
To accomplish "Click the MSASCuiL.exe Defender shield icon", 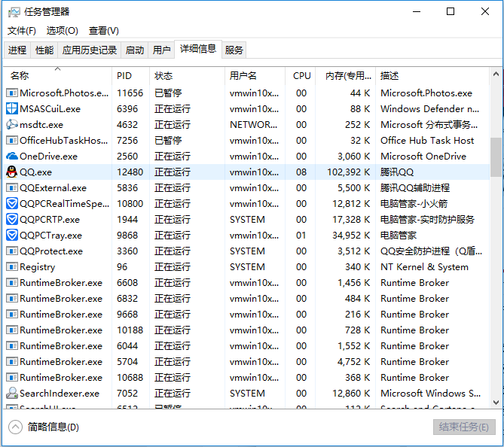I will click(12, 108).
